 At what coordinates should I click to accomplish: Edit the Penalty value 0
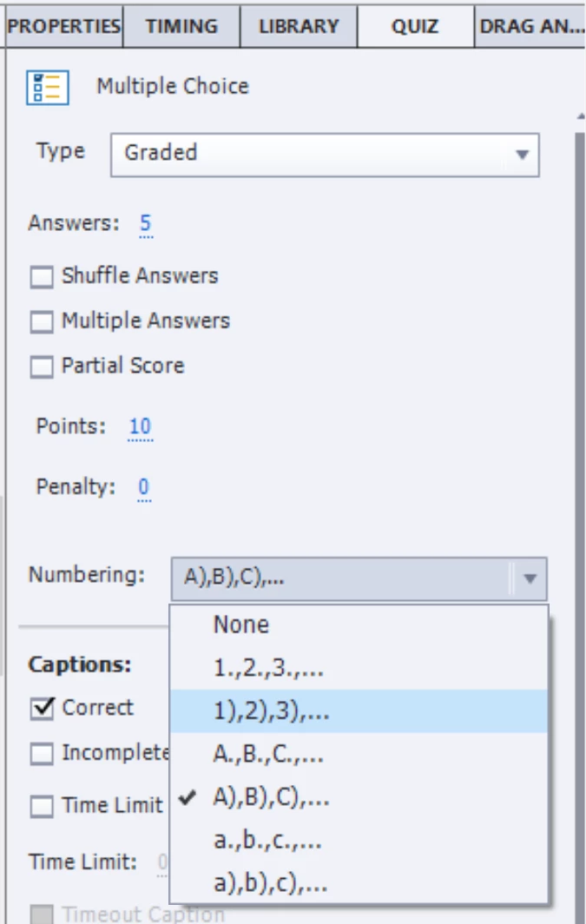click(x=144, y=487)
